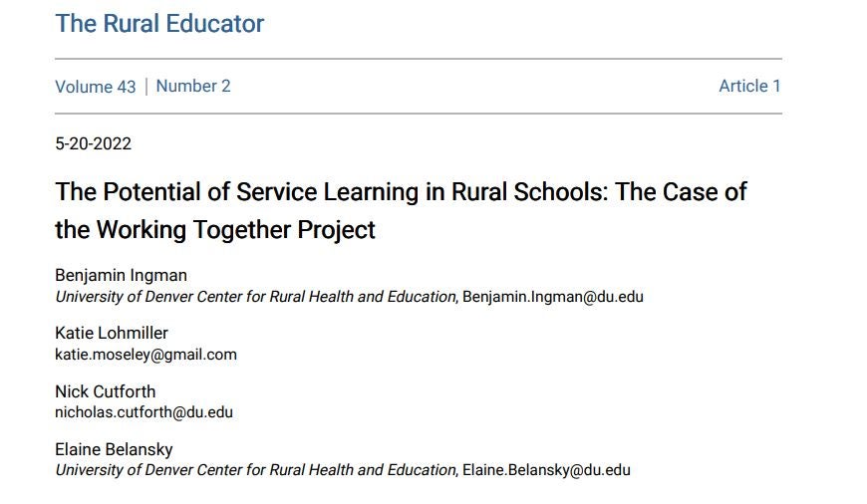Click author name Katie Lohmiller
The height and width of the screenshot is (504, 867).
point(112,334)
